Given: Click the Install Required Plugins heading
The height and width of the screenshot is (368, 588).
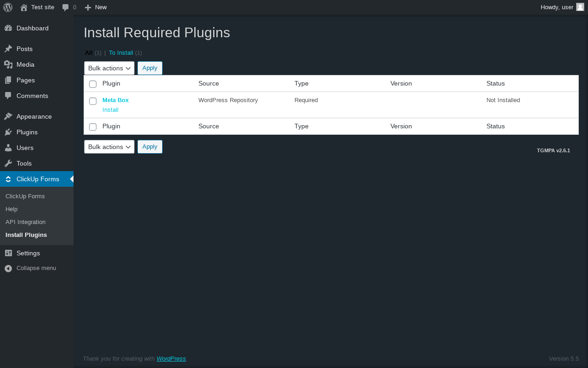Looking at the screenshot, I should click(157, 33).
